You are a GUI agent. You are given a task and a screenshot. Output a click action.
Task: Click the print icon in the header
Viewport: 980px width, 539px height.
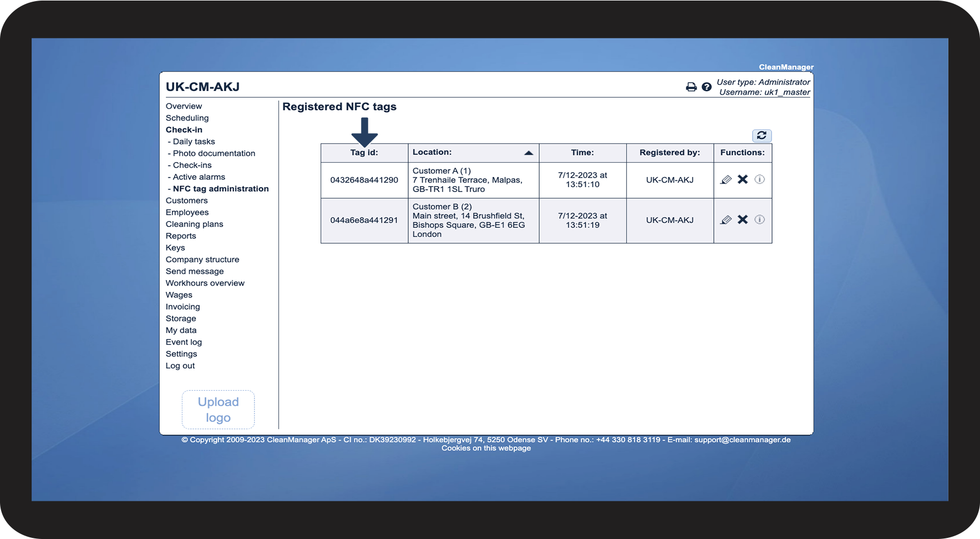(x=691, y=87)
